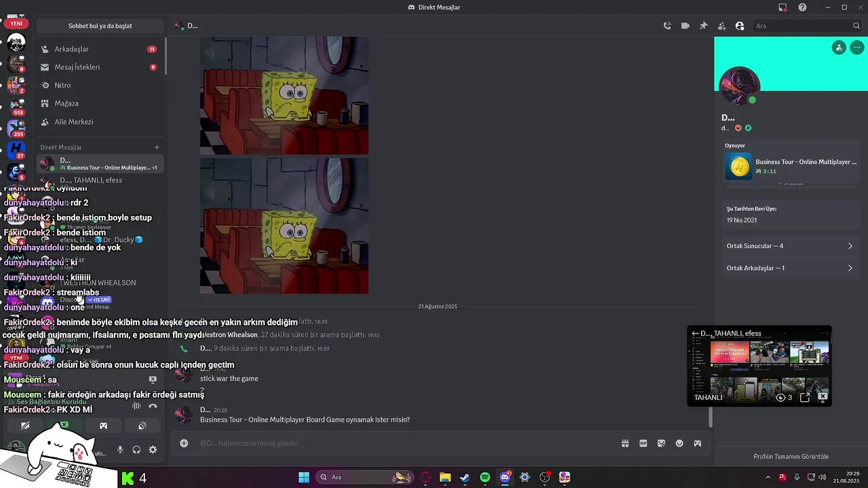Image resolution: width=868 pixels, height=488 pixels.
Task: Open the second SpongeBob image in chat
Action: (x=284, y=226)
